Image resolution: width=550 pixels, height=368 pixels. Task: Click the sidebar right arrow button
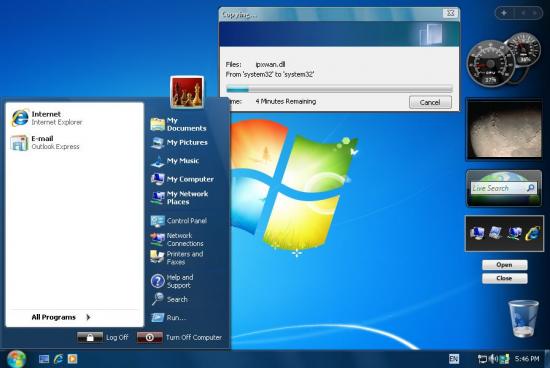click(536, 13)
